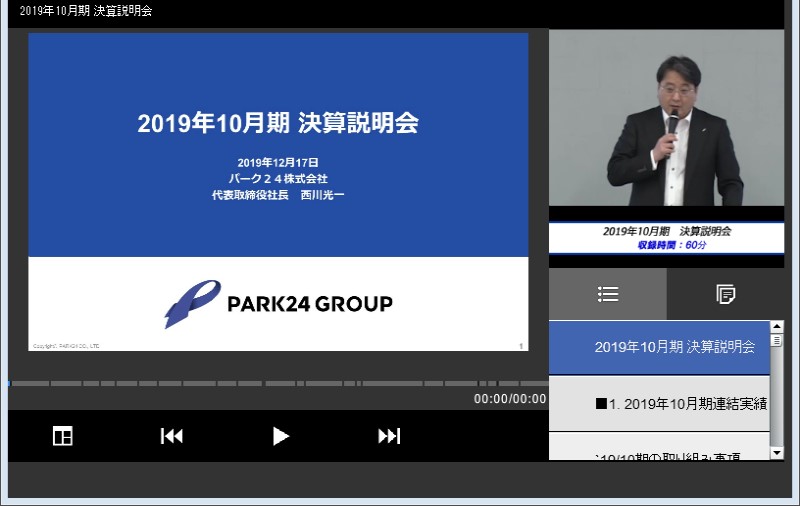Click the chapter list scrollbar thumb
Image resolution: width=800 pixels, height=506 pixels.
777,340
